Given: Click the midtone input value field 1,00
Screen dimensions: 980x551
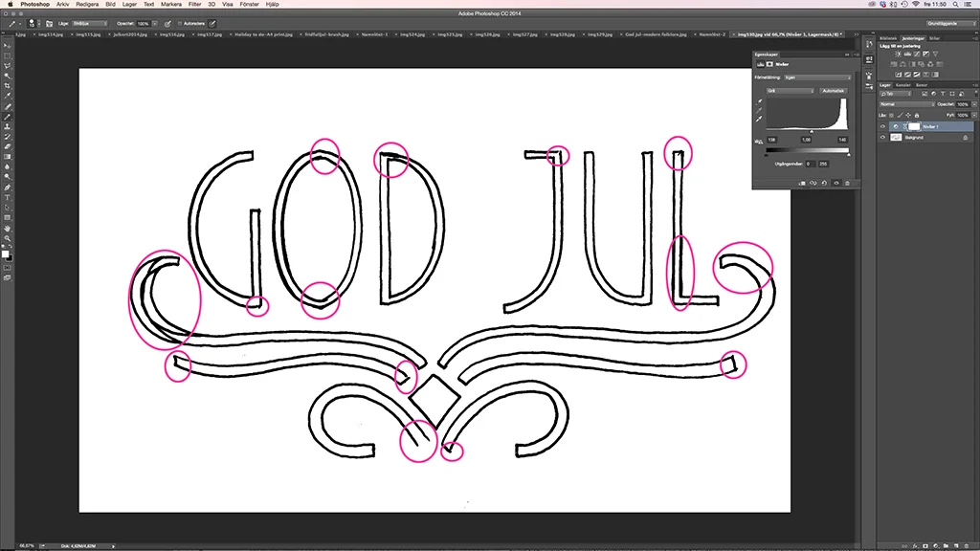Looking at the screenshot, I should pos(807,140).
